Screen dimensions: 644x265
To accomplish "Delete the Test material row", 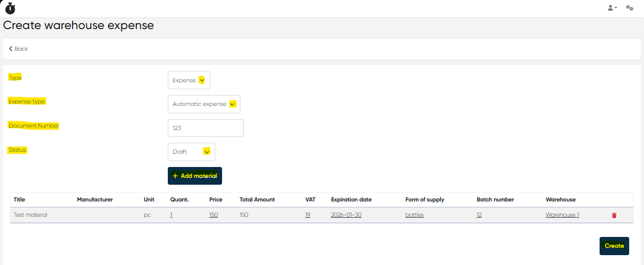I will tap(614, 215).
